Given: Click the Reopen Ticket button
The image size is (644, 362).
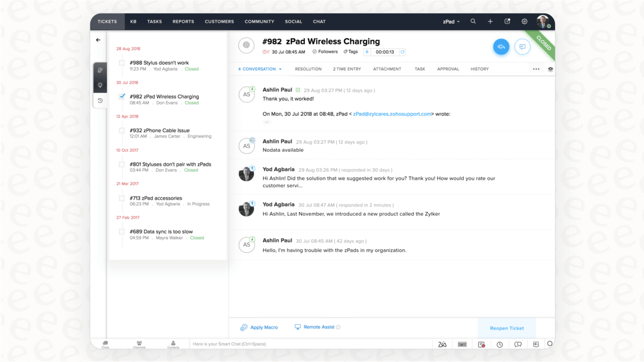Looking at the screenshot, I should [507, 328].
